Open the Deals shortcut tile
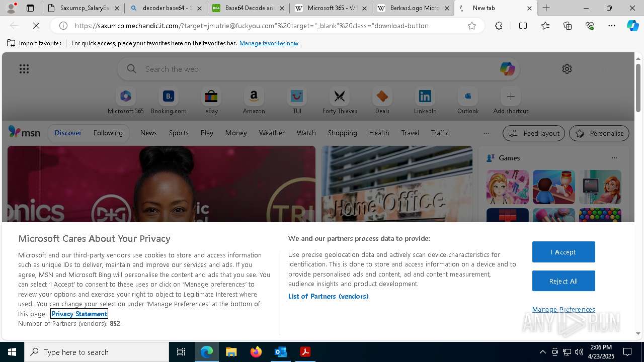The height and width of the screenshot is (362, 644). [x=382, y=101]
